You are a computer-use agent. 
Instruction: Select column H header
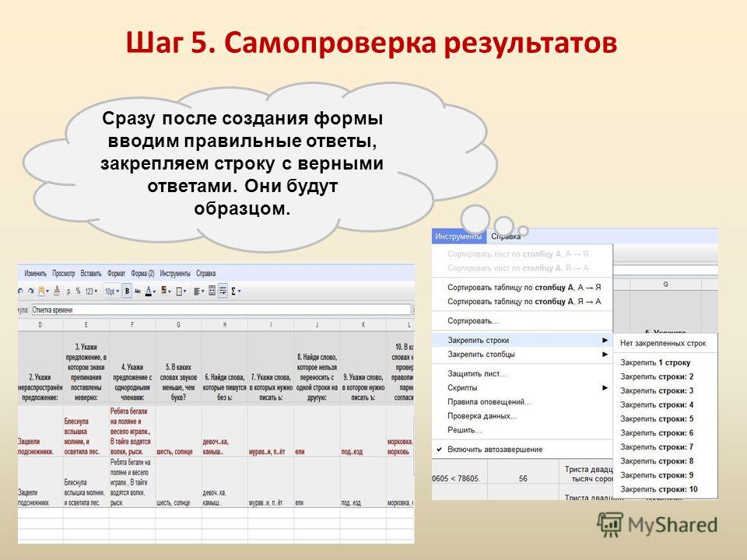225,325
